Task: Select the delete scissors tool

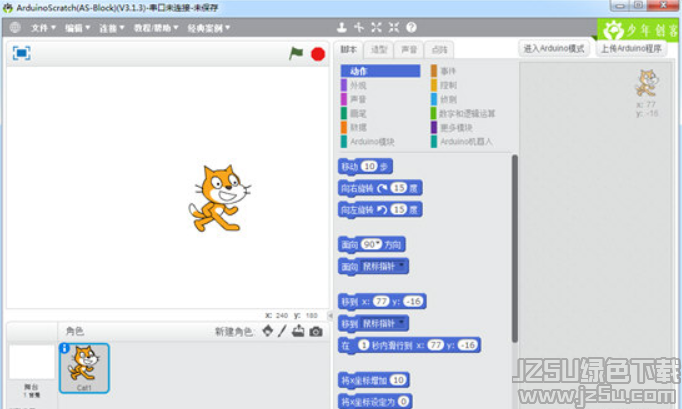Action: tap(359, 27)
